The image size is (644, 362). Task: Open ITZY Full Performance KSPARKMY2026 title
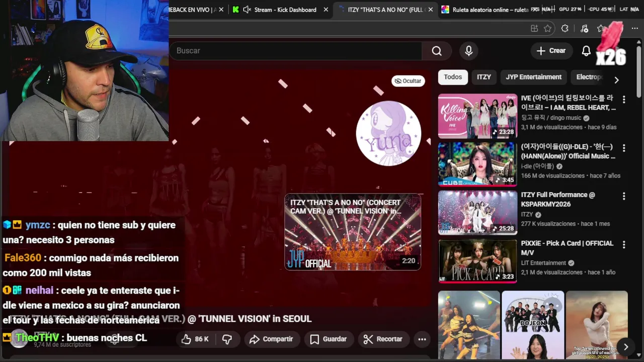pyautogui.click(x=558, y=200)
